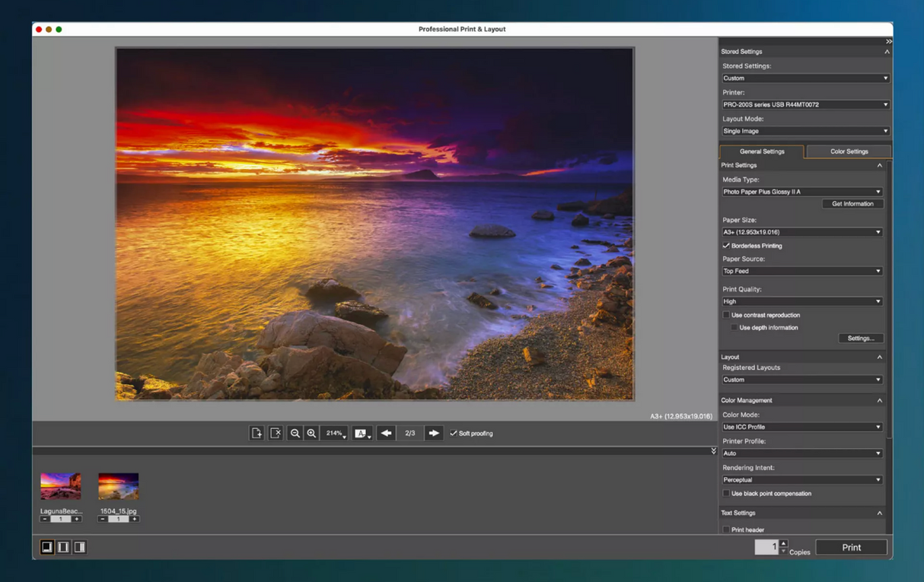Select the General Settings tab
Viewport: 924px width, 582px height.
tap(761, 151)
